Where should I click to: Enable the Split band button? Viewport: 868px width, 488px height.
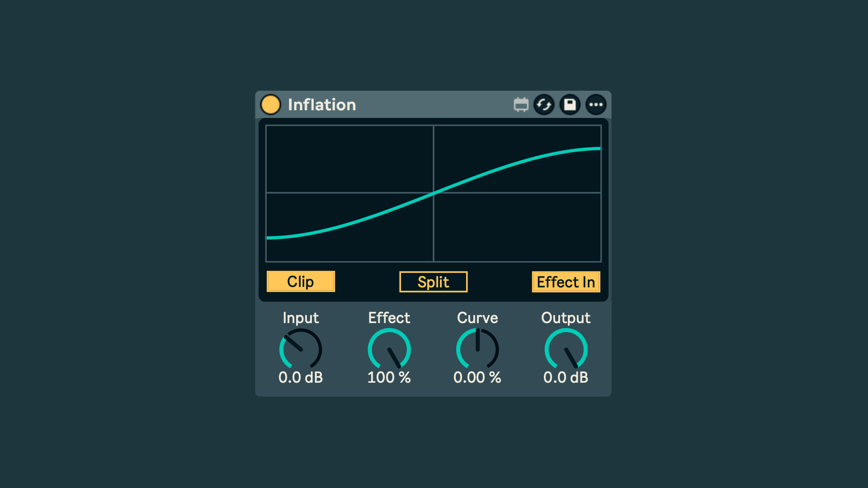tap(433, 282)
